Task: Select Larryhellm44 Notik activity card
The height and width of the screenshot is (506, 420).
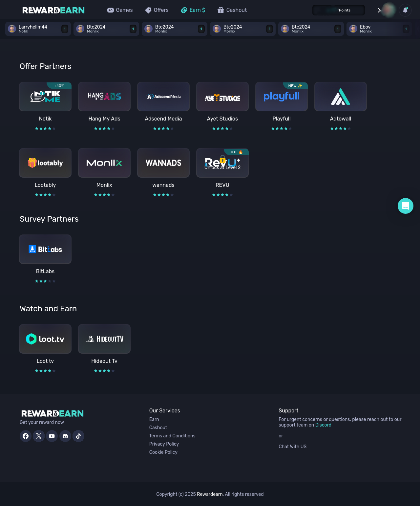Action: pyautogui.click(x=38, y=29)
